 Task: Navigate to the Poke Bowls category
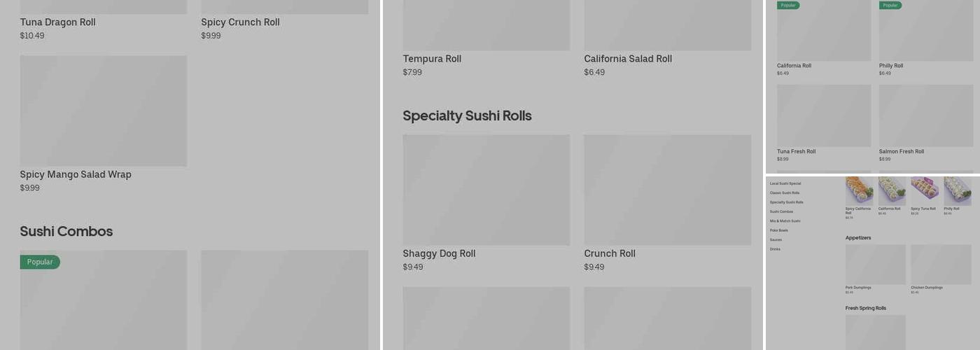[x=779, y=230]
